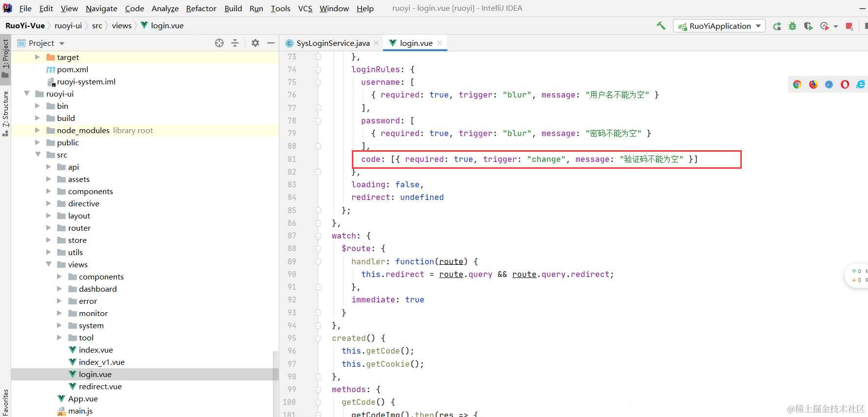Fold the loginRules block at line 74

(x=318, y=69)
